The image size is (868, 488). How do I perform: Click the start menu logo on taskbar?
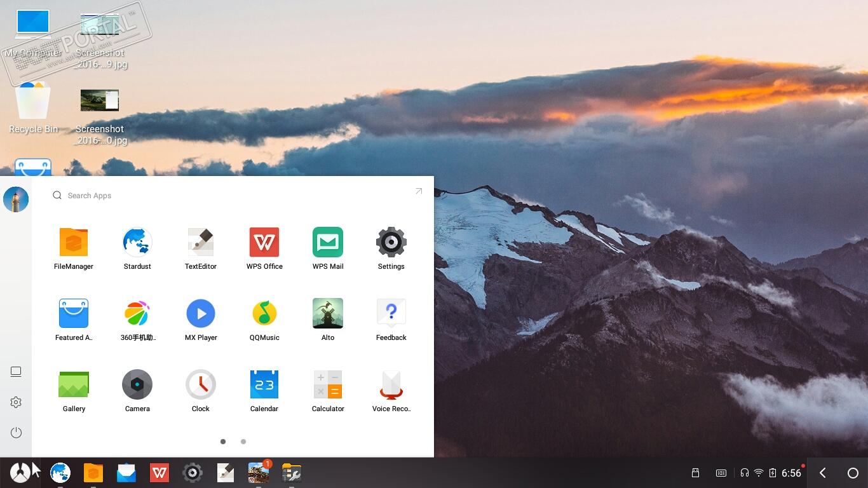(x=20, y=473)
